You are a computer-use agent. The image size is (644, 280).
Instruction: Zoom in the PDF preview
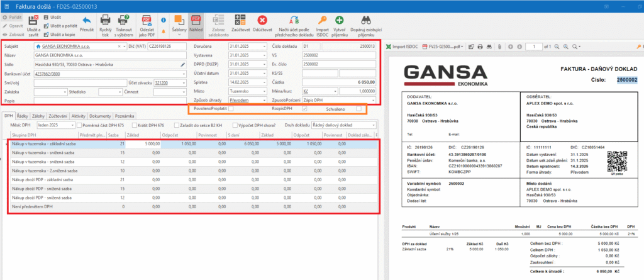coord(566,47)
